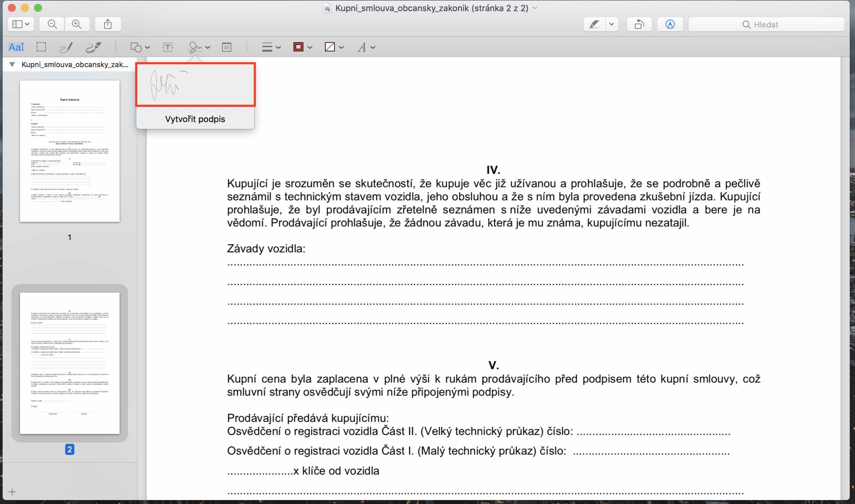Choose the saved signature in popup
This screenshot has width=855, height=504.
195,84
